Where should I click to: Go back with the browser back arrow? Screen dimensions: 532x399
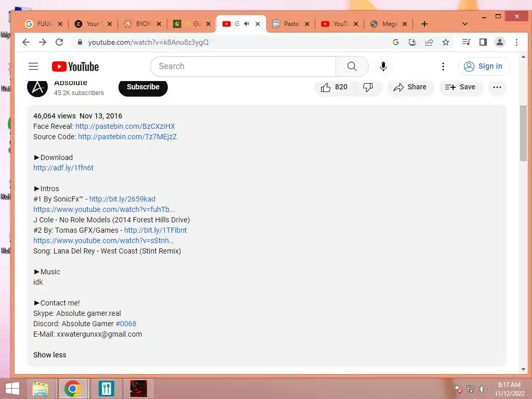pyautogui.click(x=26, y=42)
